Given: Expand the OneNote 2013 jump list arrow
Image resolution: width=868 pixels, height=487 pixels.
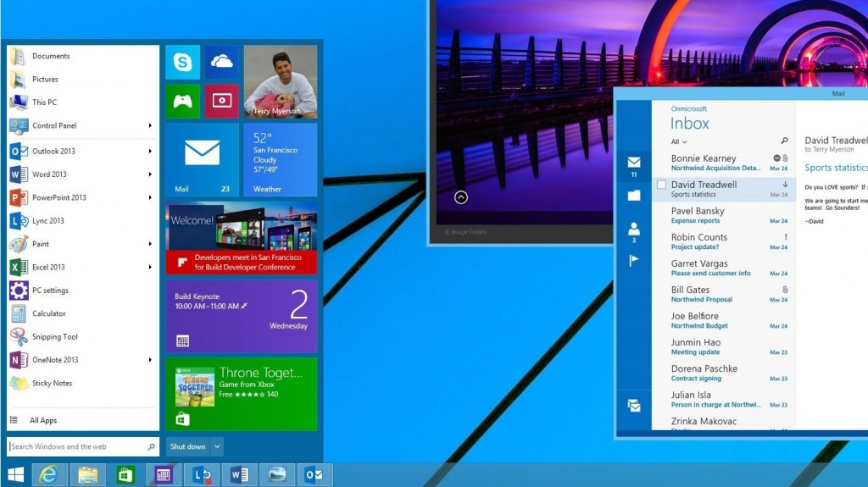Looking at the screenshot, I should [150, 360].
